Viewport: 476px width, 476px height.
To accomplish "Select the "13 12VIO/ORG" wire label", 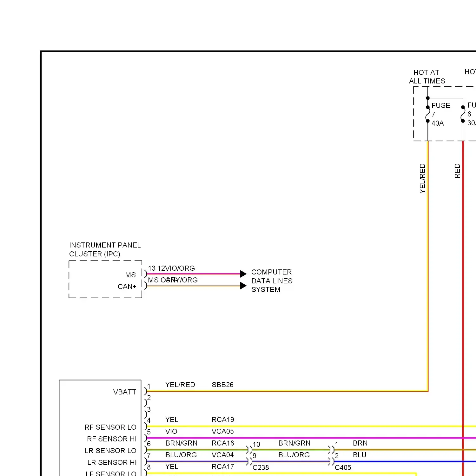I will point(171,268).
